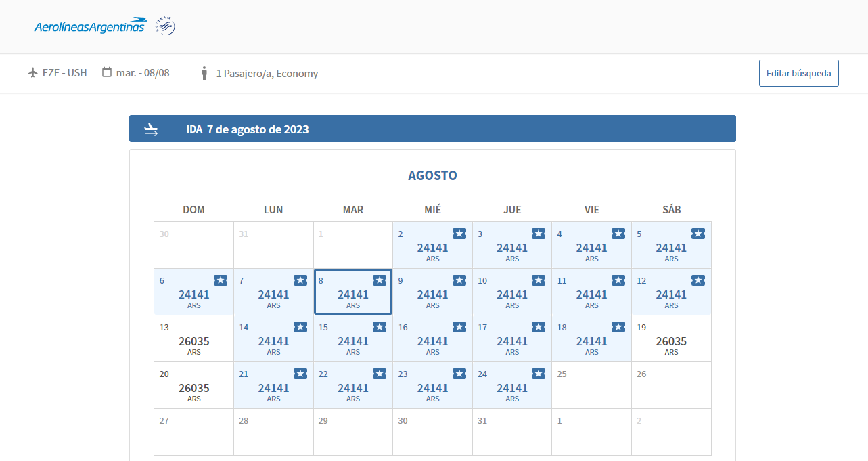This screenshot has height=461, width=868.
Task: Choose the currently selected August 8 cell
Action: pyautogui.click(x=353, y=292)
